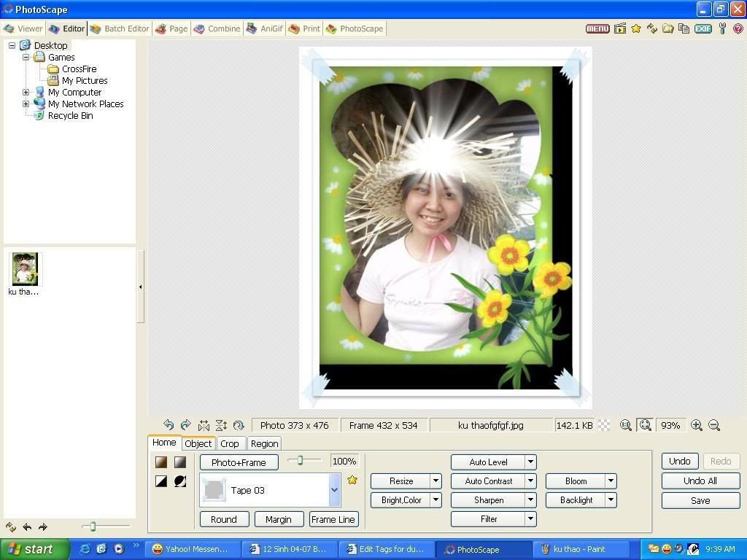Open the wrench preferences icon
This screenshot has width=747, height=560.
click(722, 28)
